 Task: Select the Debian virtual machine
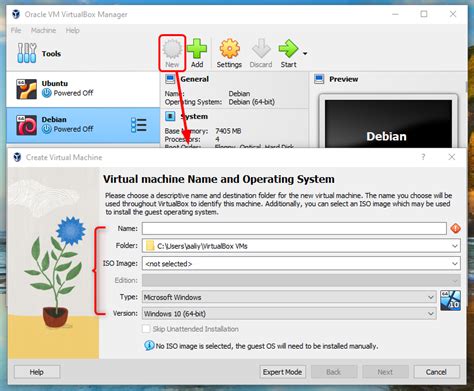pyautogui.click(x=83, y=125)
